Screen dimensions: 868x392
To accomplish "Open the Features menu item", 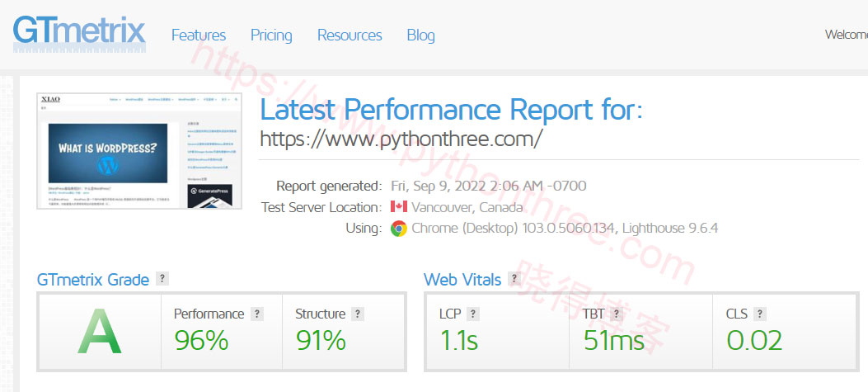I will (198, 35).
